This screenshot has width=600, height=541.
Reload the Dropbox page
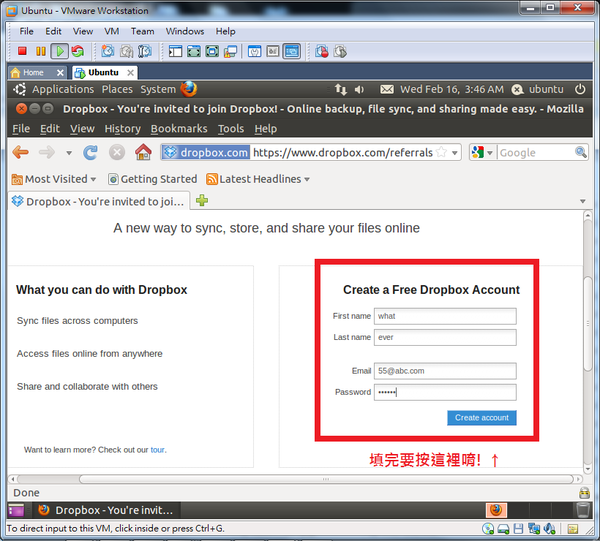(x=91, y=152)
